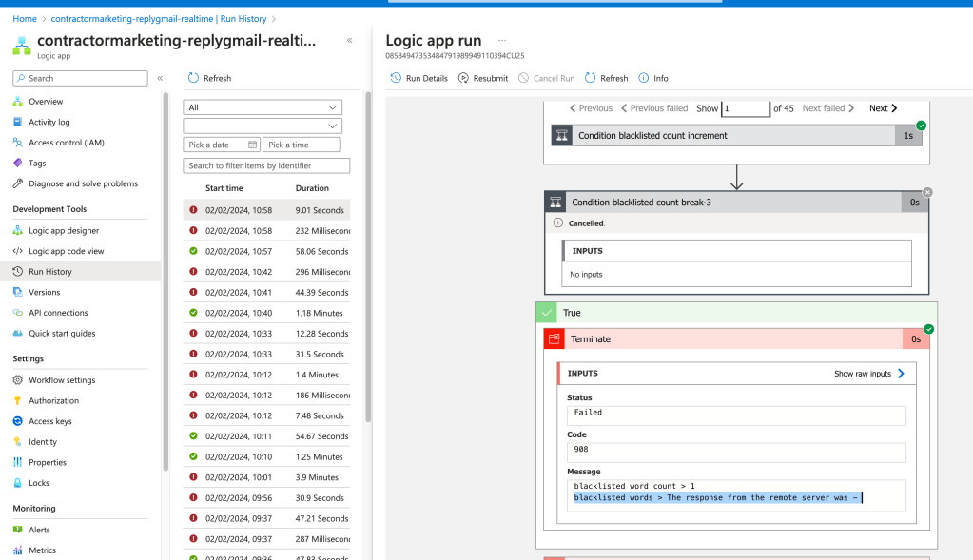Jump to Next failed iteration
The width and height of the screenshot is (973, 560).
coord(828,107)
